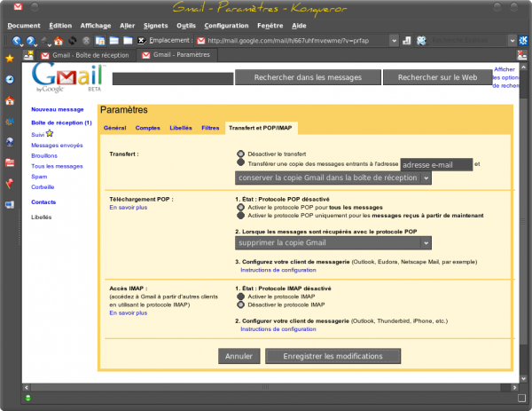Close current tab with red X icon

pos(522,55)
